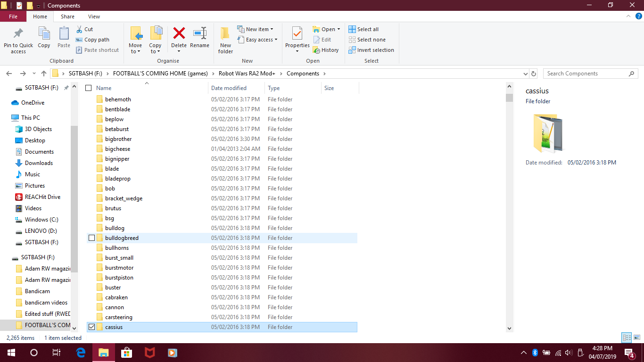Click the Pin to Quick access icon
644x362 pixels.
[x=18, y=34]
